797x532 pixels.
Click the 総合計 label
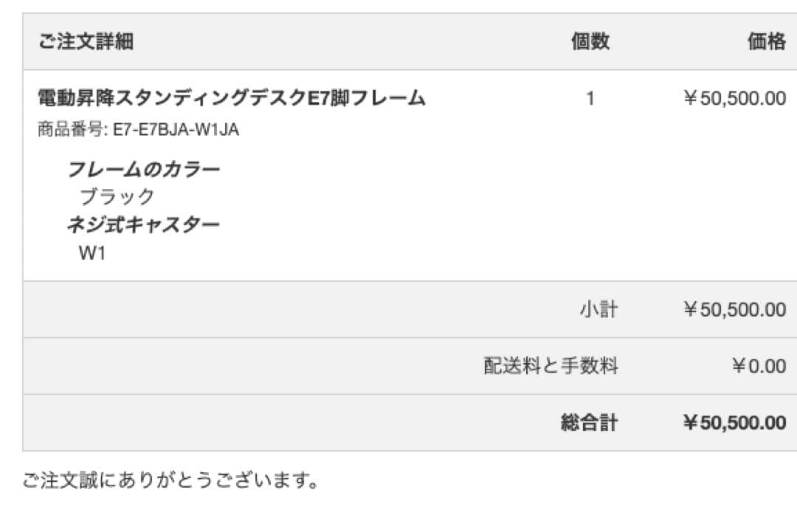point(589,423)
